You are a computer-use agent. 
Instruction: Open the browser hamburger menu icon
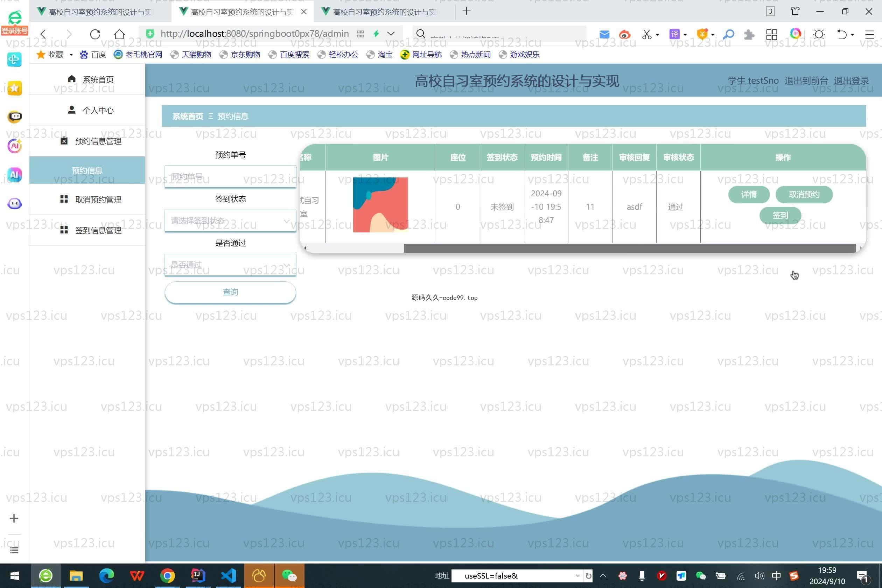tap(869, 35)
